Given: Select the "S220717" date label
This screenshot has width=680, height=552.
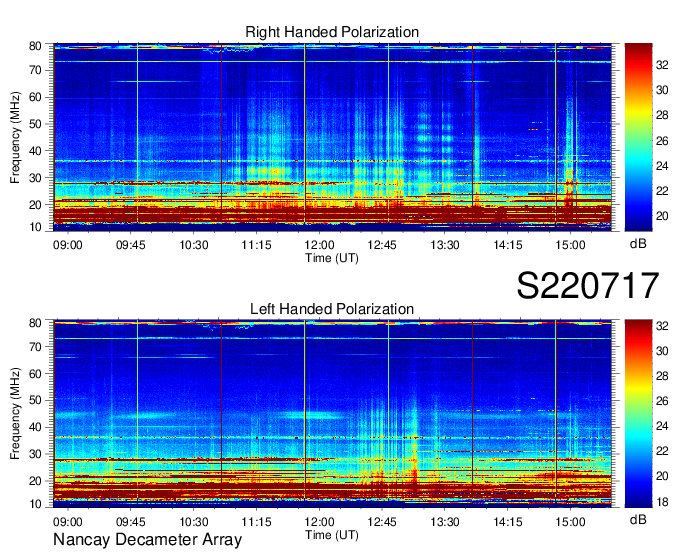Looking at the screenshot, I should click(x=588, y=285).
